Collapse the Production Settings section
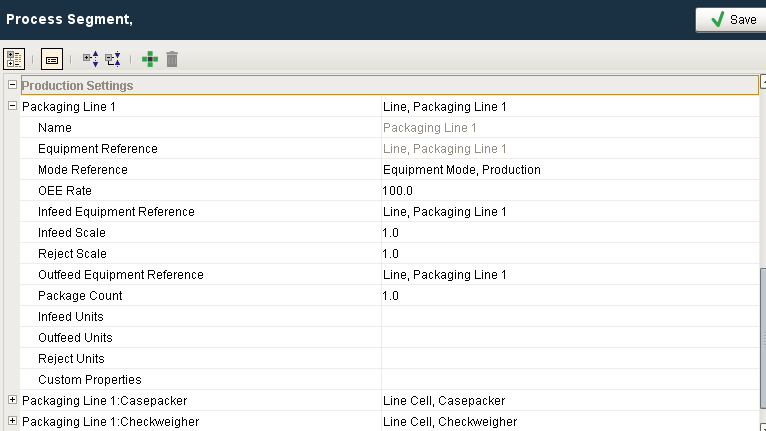 (12, 85)
